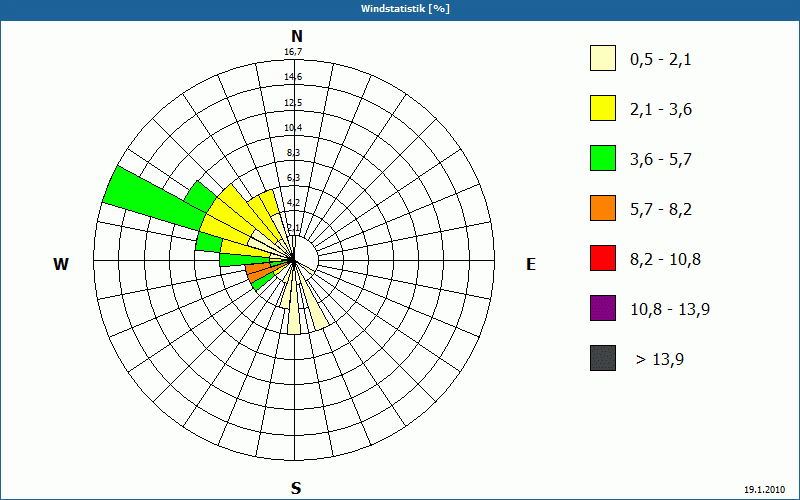
Task: Click the E compass label
Action: (x=531, y=264)
